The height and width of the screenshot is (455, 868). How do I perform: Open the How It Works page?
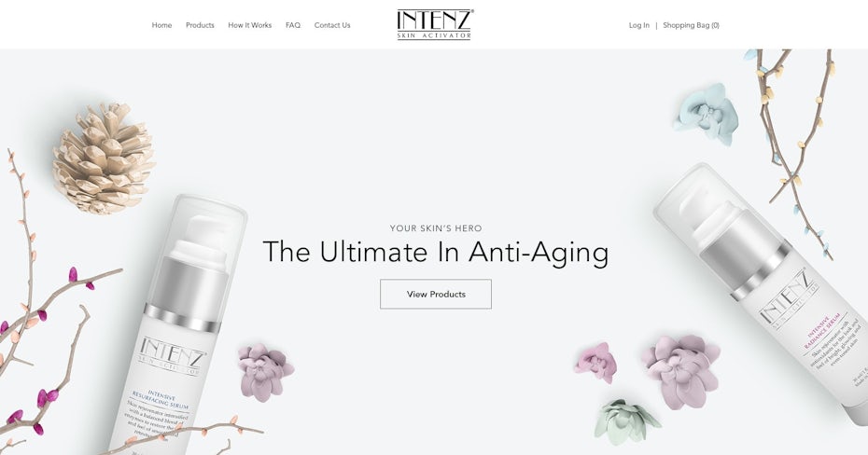249,25
